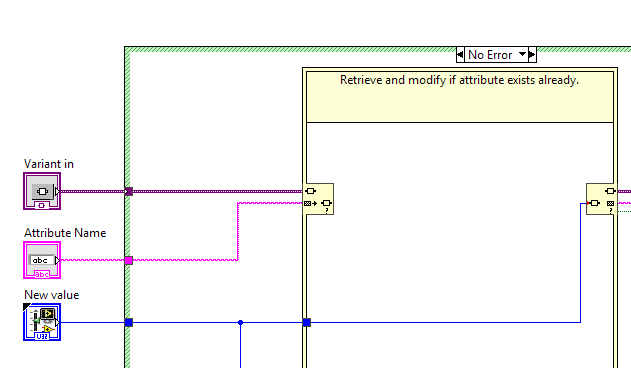The width and height of the screenshot is (631, 368).
Task: Click the 'No Error' case label text
Action: pos(490,55)
